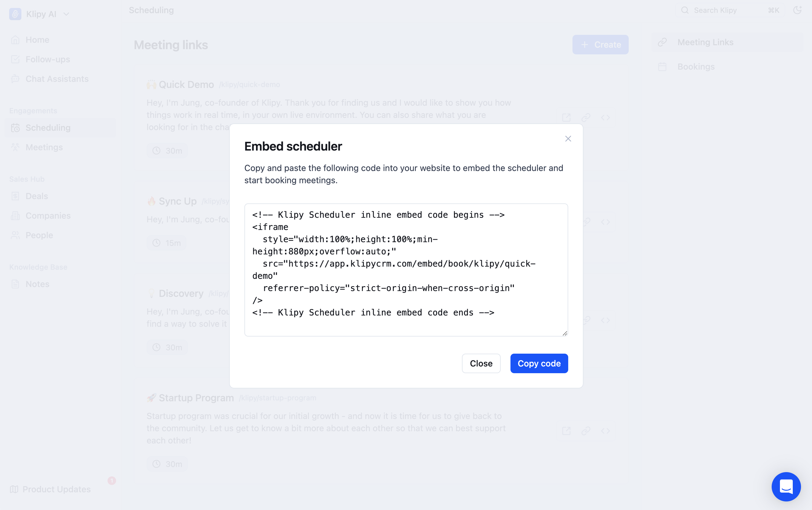Open the Intercom chat bubble
The image size is (812, 510).
click(x=786, y=486)
